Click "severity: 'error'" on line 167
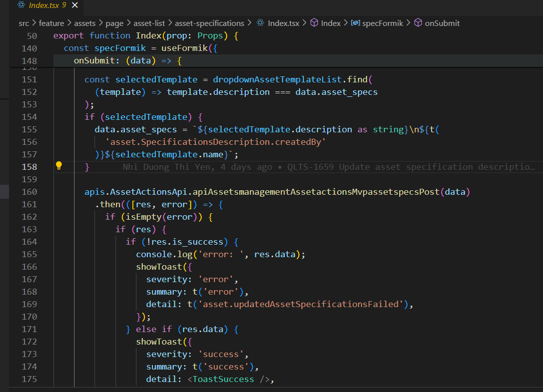This screenshot has width=543, height=392. 190,279
